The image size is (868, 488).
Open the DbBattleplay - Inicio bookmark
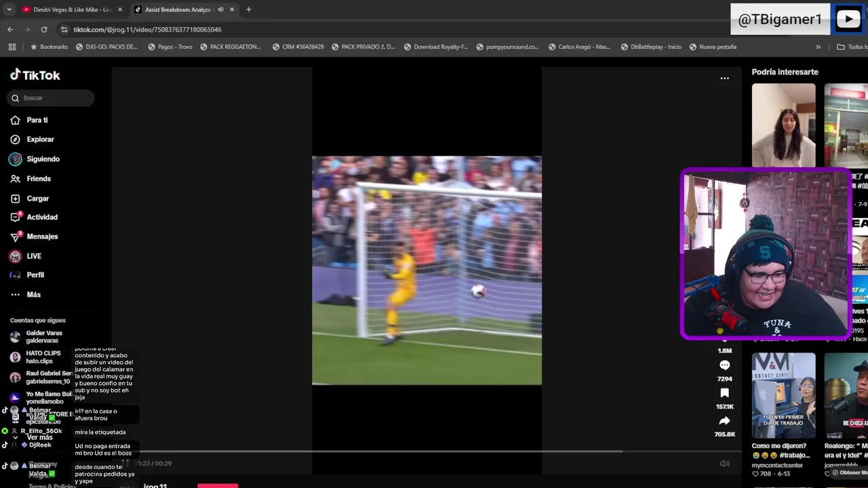[650, 47]
